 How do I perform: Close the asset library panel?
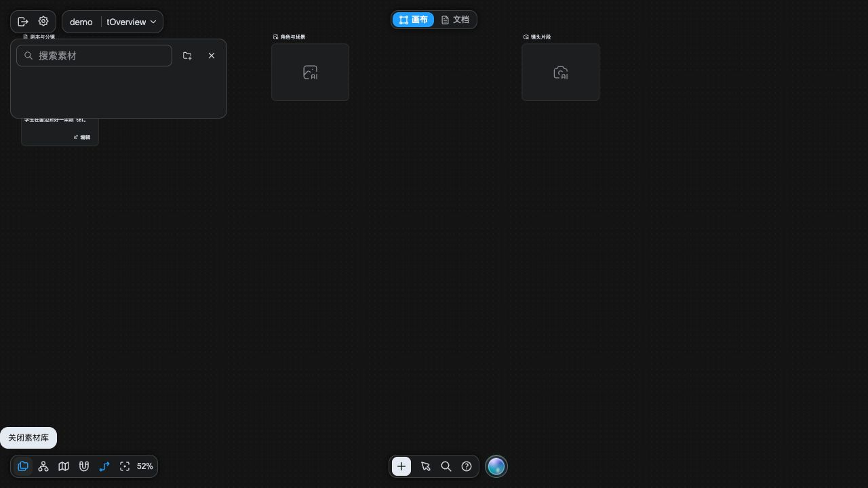pyautogui.click(x=212, y=56)
